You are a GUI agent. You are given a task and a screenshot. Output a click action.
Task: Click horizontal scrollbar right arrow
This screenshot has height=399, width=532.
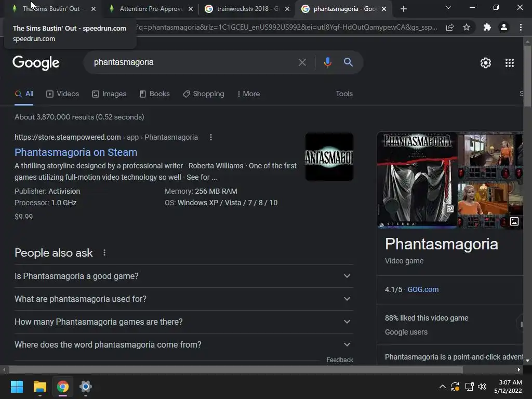coord(519,369)
